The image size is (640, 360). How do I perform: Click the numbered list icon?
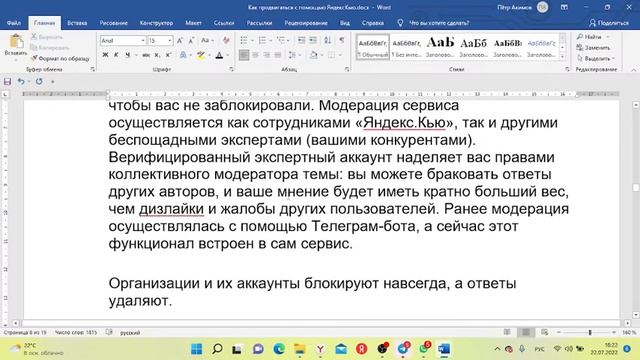tap(262, 40)
